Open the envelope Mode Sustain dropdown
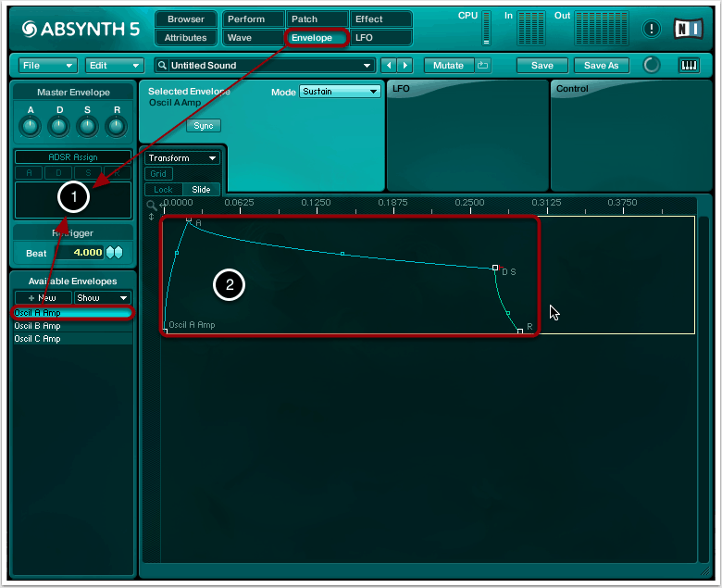The height and width of the screenshot is (588, 722). (x=340, y=92)
